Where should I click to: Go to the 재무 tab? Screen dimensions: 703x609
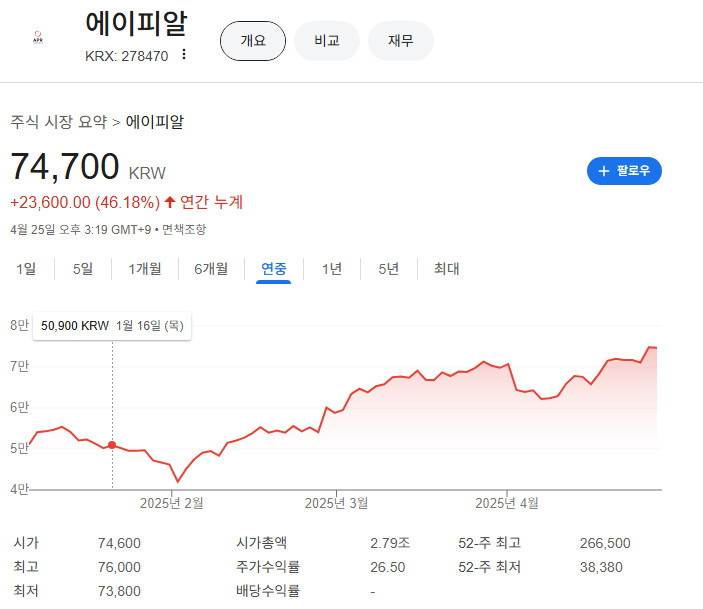pos(401,41)
